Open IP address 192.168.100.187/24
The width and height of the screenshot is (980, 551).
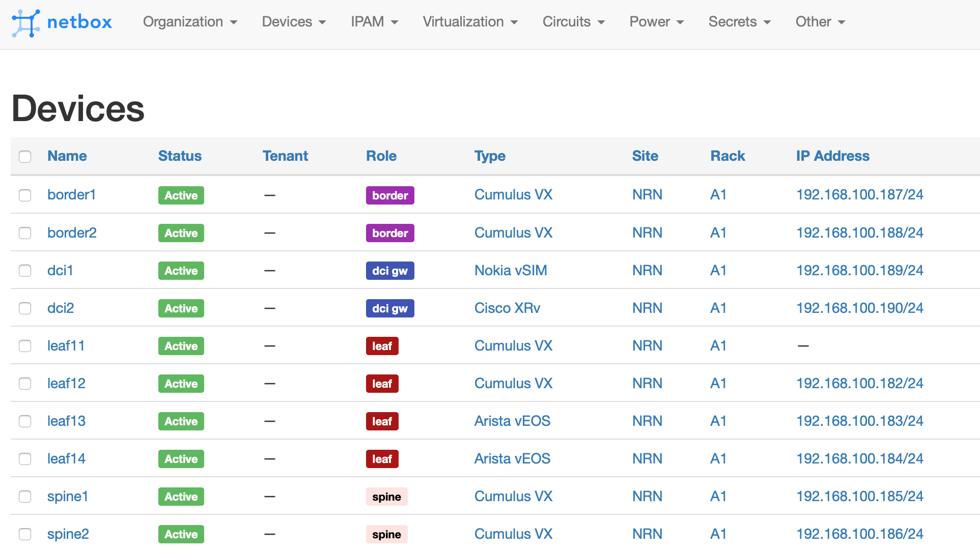859,195
